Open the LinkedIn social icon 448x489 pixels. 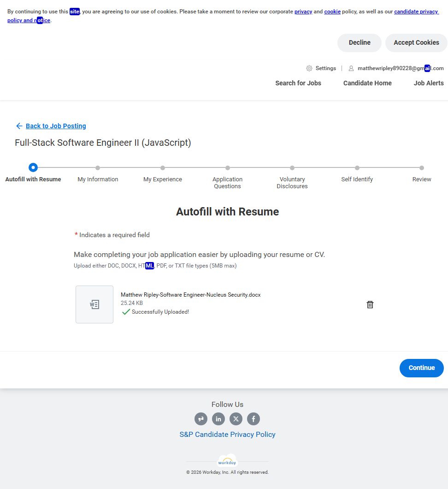(x=218, y=419)
